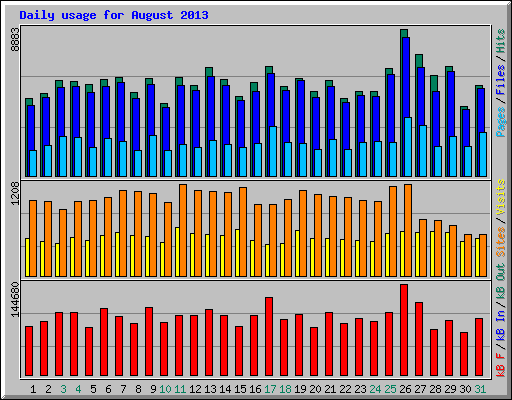Select the green day 25 x-axis label

click(x=390, y=389)
